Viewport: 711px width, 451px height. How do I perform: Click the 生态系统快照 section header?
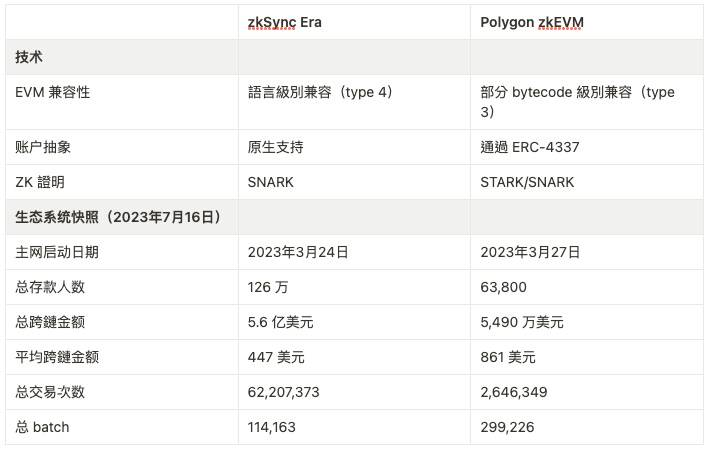pyautogui.click(x=122, y=217)
